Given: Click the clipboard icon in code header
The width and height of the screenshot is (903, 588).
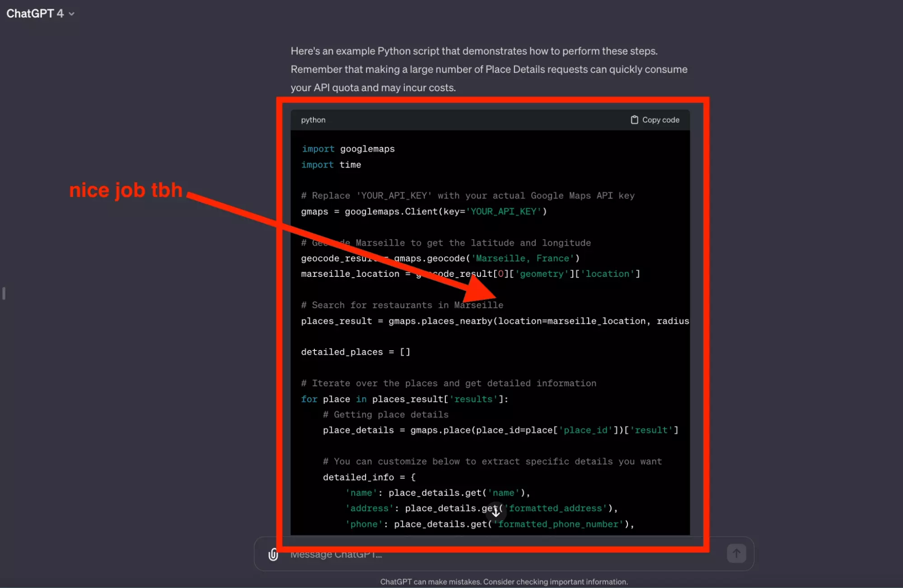Looking at the screenshot, I should [634, 120].
